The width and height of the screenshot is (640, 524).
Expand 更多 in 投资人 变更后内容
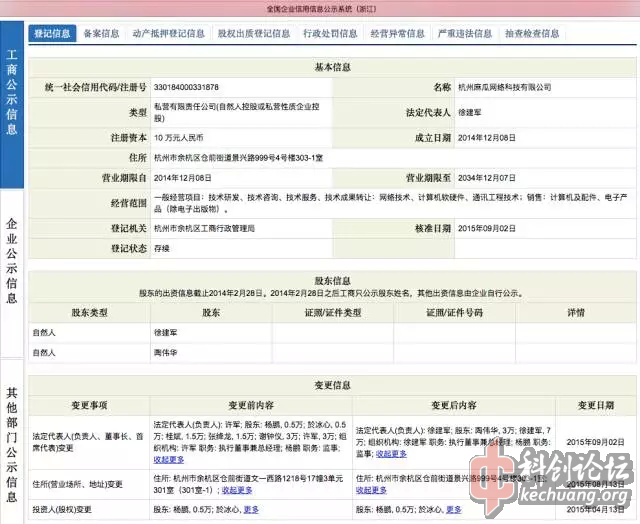[x=453, y=509]
